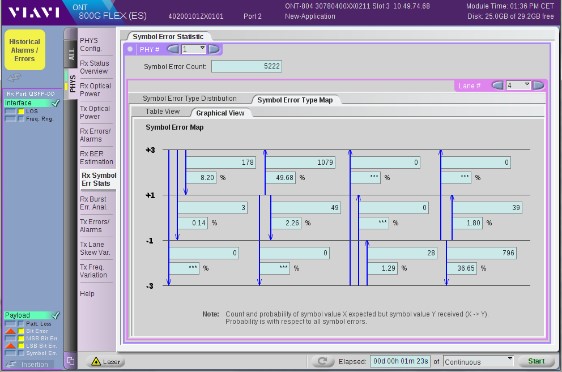Click the percentage field showing 38.65
This screenshot has height=372, width=562.
pos(462,268)
